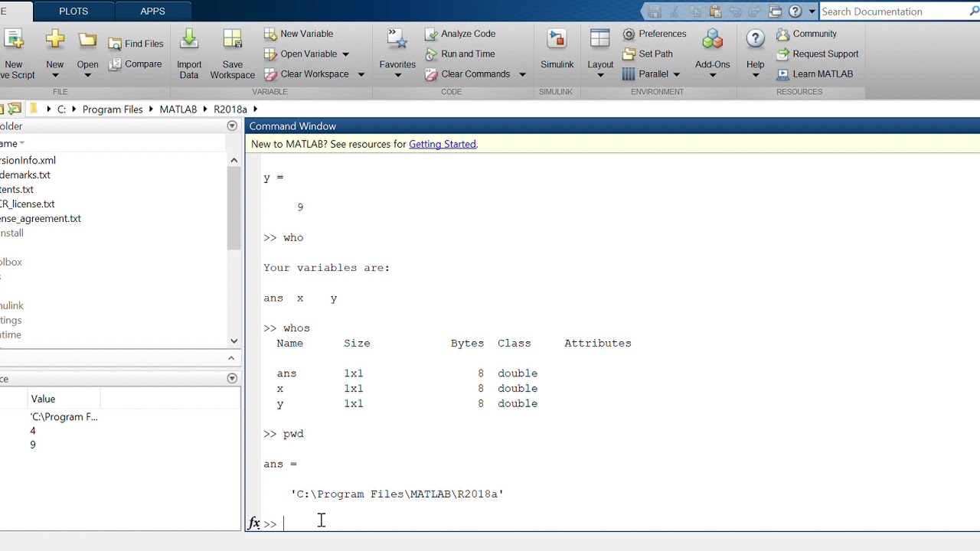Viewport: 980px width, 551px height.
Task: Open the Community link
Action: pyautogui.click(x=806, y=34)
